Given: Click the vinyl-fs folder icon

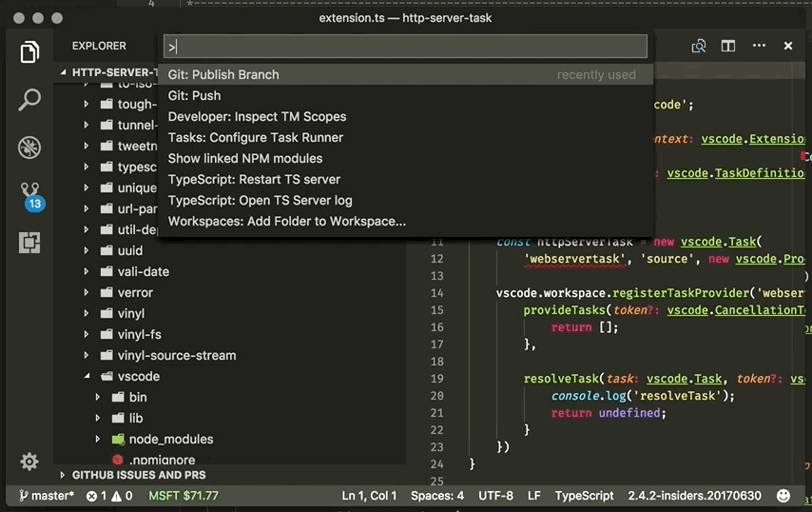Looking at the screenshot, I should pyautogui.click(x=106, y=334).
